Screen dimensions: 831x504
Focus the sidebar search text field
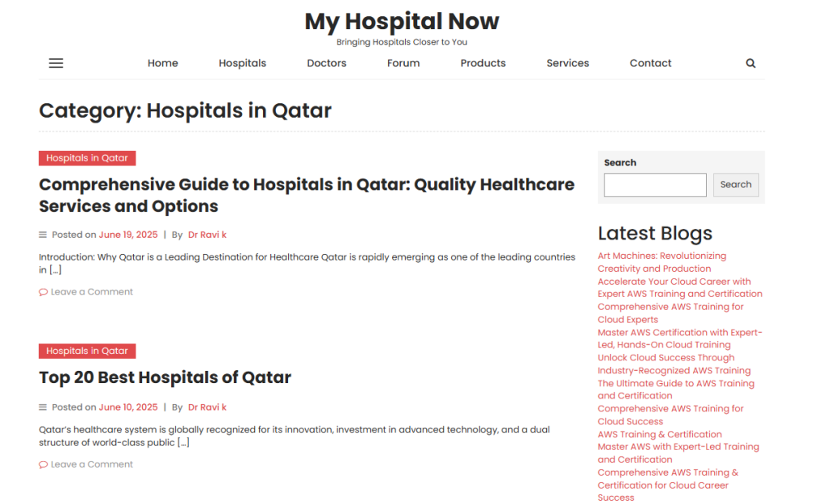click(x=655, y=185)
